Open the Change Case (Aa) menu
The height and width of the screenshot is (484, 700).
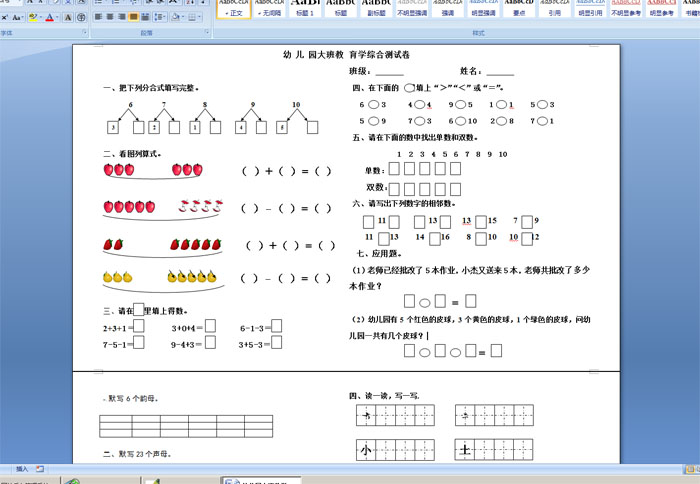18,17
